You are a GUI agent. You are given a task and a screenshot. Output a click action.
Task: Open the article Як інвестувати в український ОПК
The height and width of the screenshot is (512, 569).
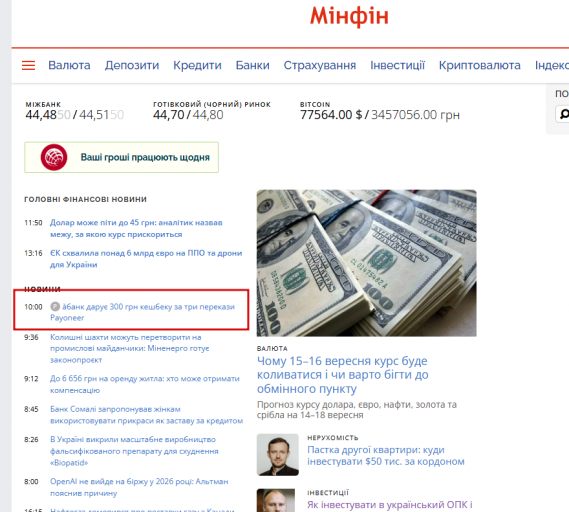coord(390,505)
